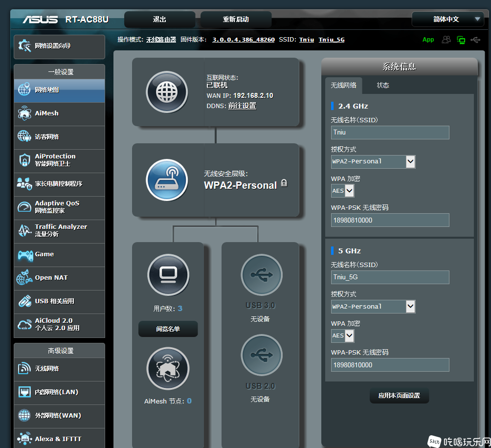Click the 无线路由器 operation mode link

tap(161, 40)
